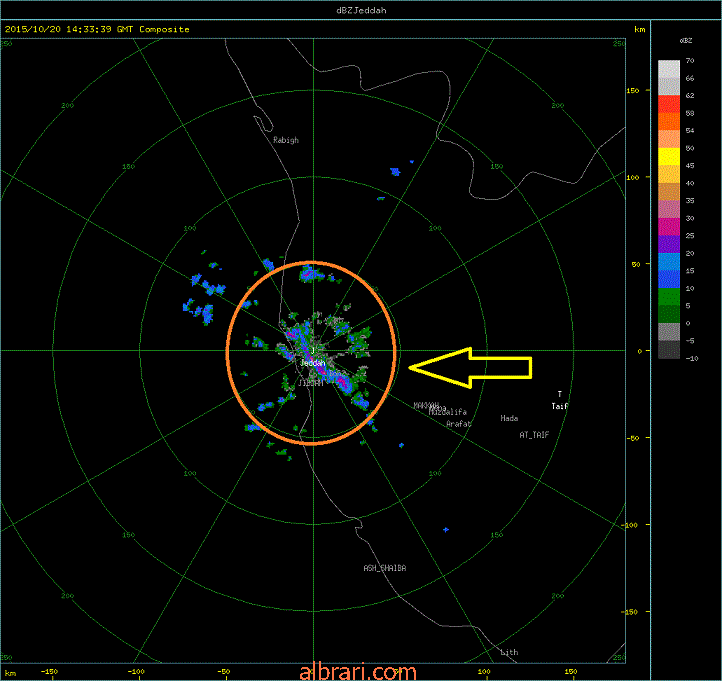This screenshot has width=722, height=681.
Task: Select the AT_TAIF station label
Action: [534, 435]
